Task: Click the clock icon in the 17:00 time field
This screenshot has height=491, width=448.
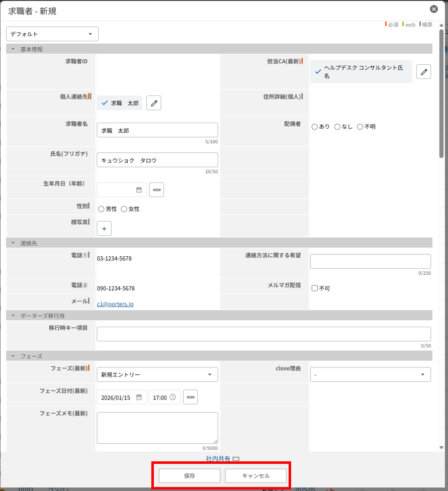Action: [x=173, y=397]
